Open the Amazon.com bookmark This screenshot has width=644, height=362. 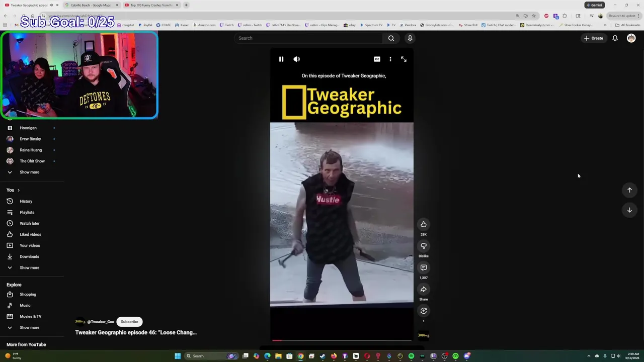pos(204,25)
